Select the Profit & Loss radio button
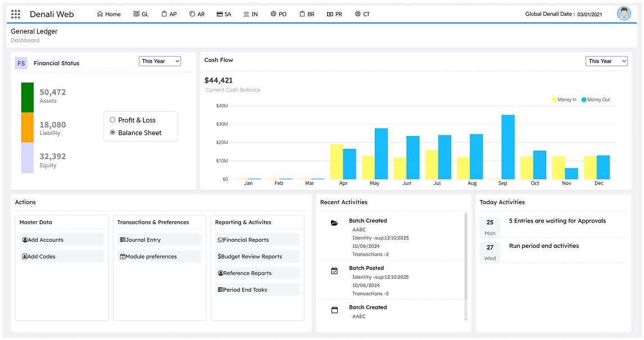The image size is (644, 340). coord(112,120)
